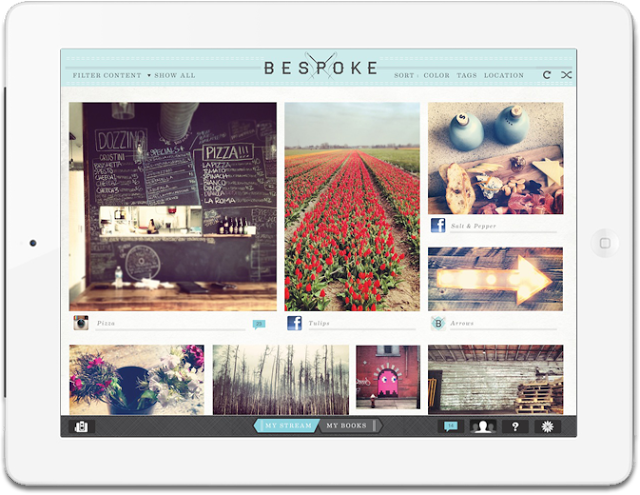The image size is (640, 495).
Task: Switch to the My Books tab
Action: pos(349,426)
